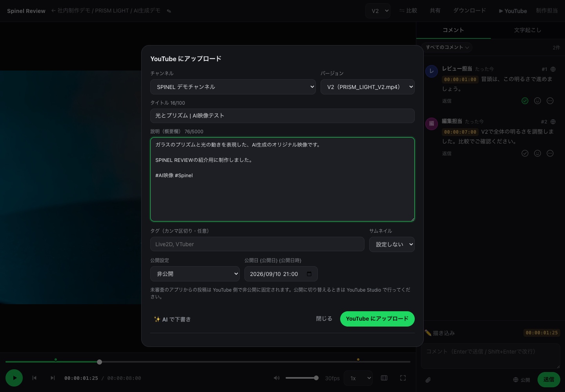Click the AI で下書き button
Image resolution: width=565 pixels, height=392 pixels.
coord(173,319)
